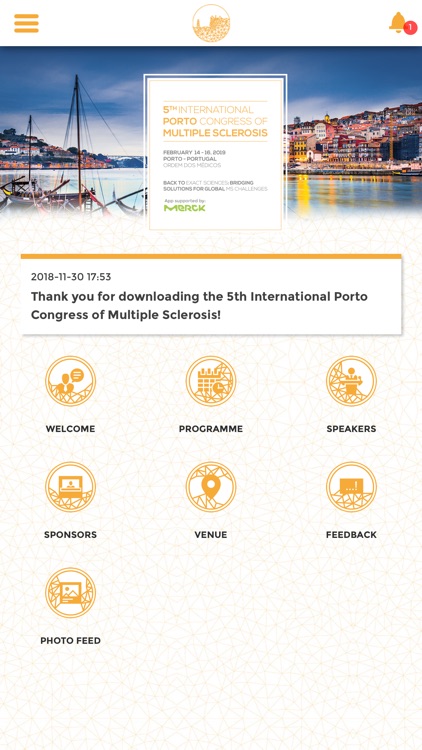Open notifications bell

tap(399, 22)
